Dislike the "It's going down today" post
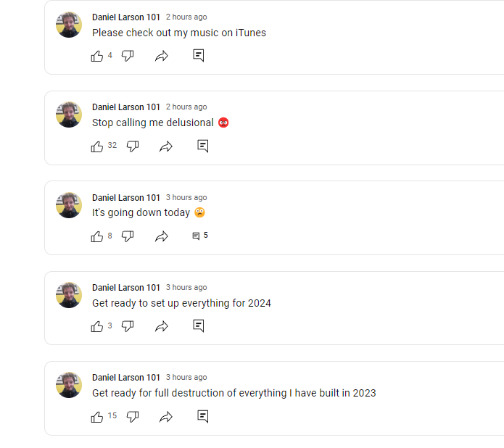Viewport: 504px width, 448px height. (x=128, y=236)
